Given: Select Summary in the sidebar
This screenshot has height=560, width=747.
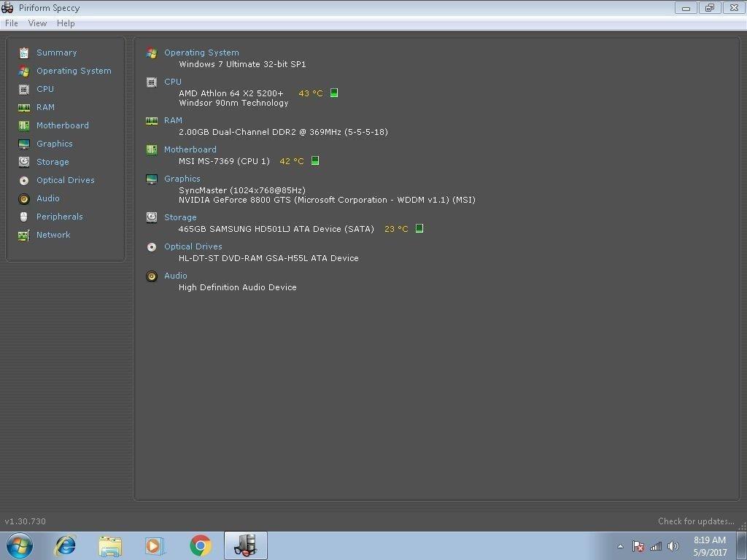Looking at the screenshot, I should [57, 52].
